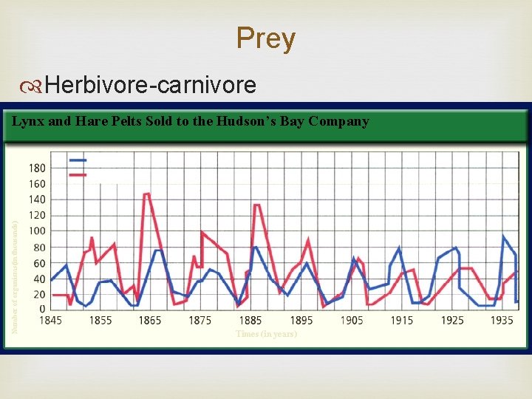The image size is (532, 399).
Task: Click x-axis year label 1935
Action: (x=502, y=320)
